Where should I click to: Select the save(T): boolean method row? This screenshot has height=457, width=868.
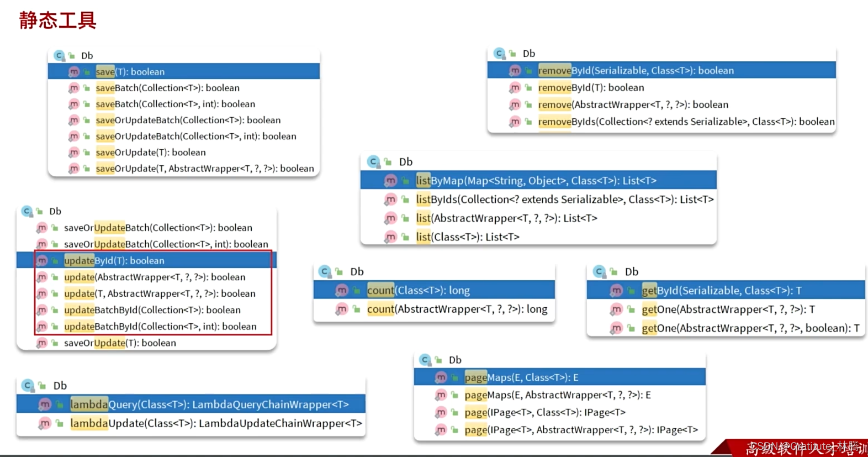[x=184, y=72]
